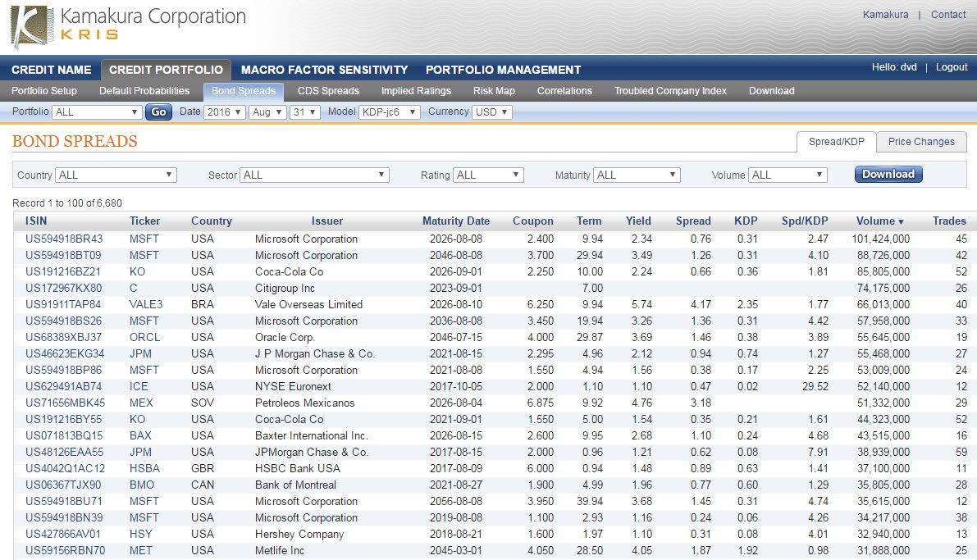Open ISIN US191216BZ21 link
The image size is (977, 560).
point(63,271)
